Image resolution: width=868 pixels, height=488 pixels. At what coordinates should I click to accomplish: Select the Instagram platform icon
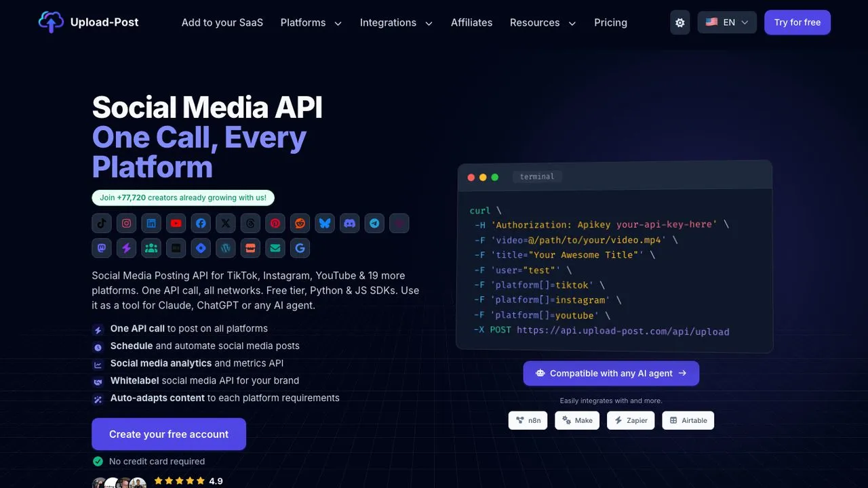[x=127, y=223]
